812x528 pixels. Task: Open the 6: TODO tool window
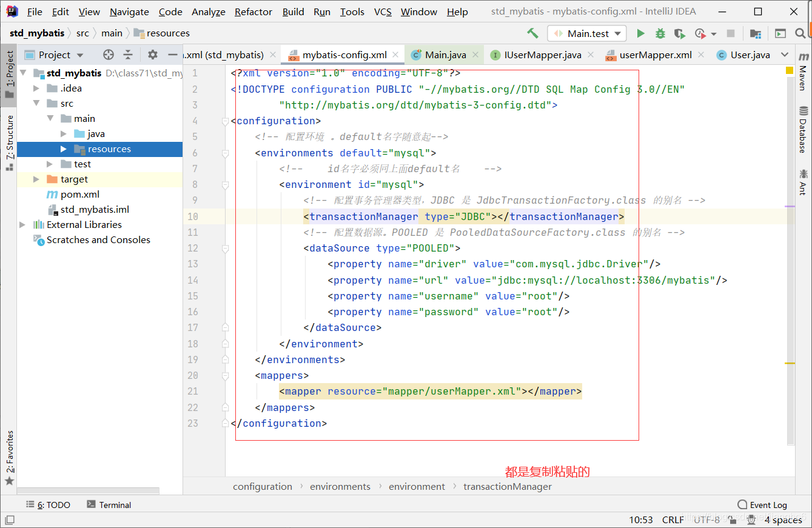click(48, 505)
